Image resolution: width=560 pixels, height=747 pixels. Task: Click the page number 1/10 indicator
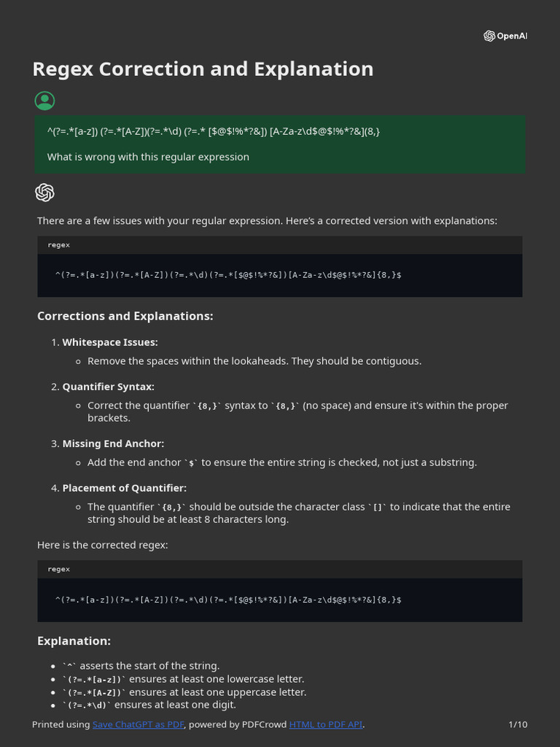click(x=518, y=724)
